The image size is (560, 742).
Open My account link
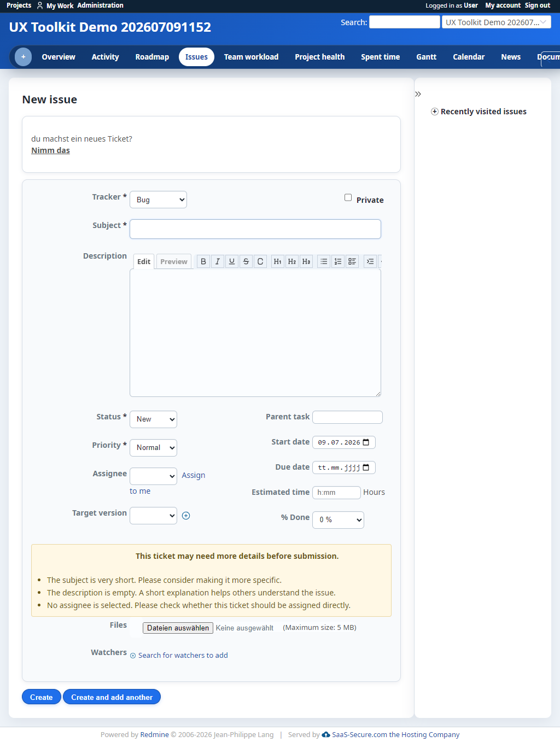coord(503,5)
